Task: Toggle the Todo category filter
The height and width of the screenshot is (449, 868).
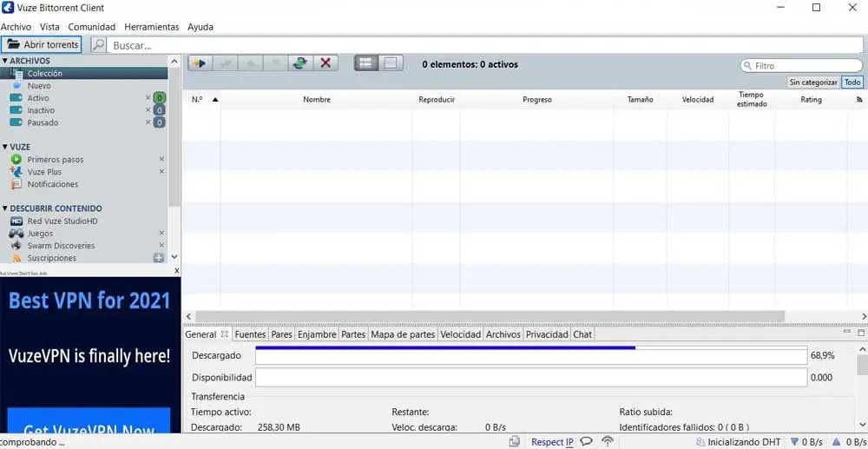Action: pyautogui.click(x=852, y=83)
